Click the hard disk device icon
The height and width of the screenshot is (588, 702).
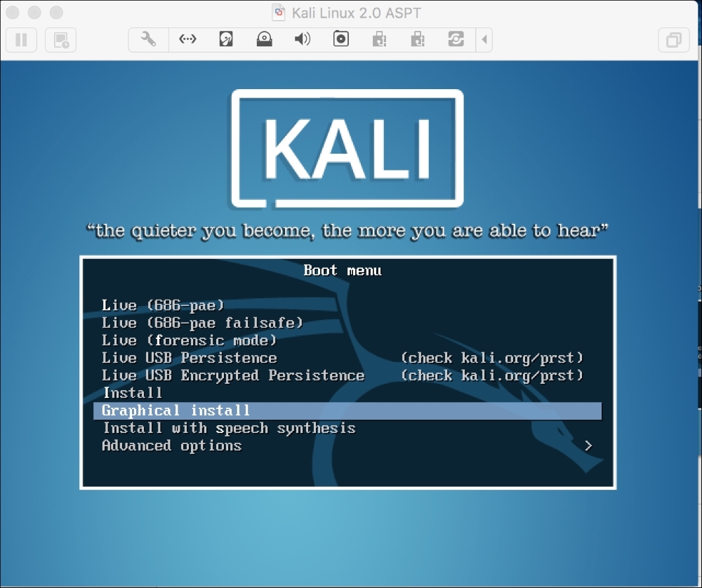[x=225, y=40]
